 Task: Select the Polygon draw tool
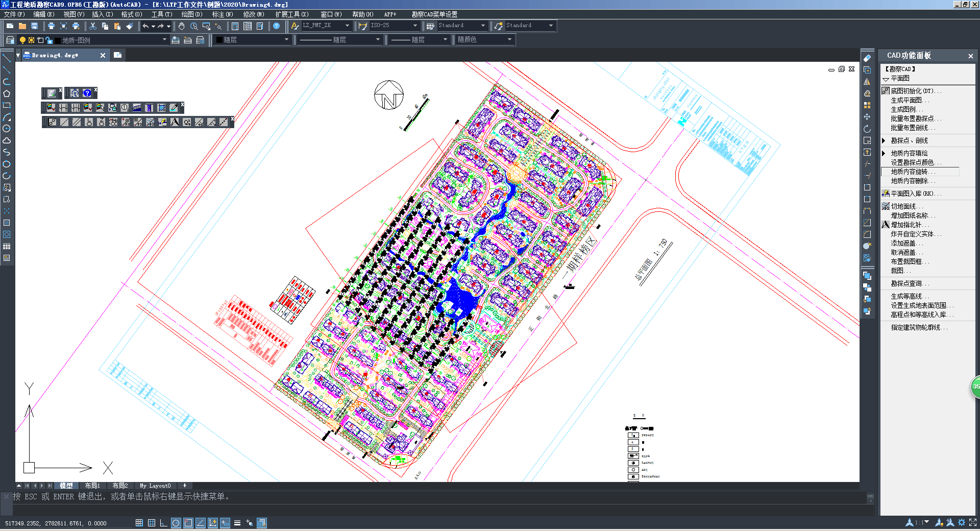(7, 93)
